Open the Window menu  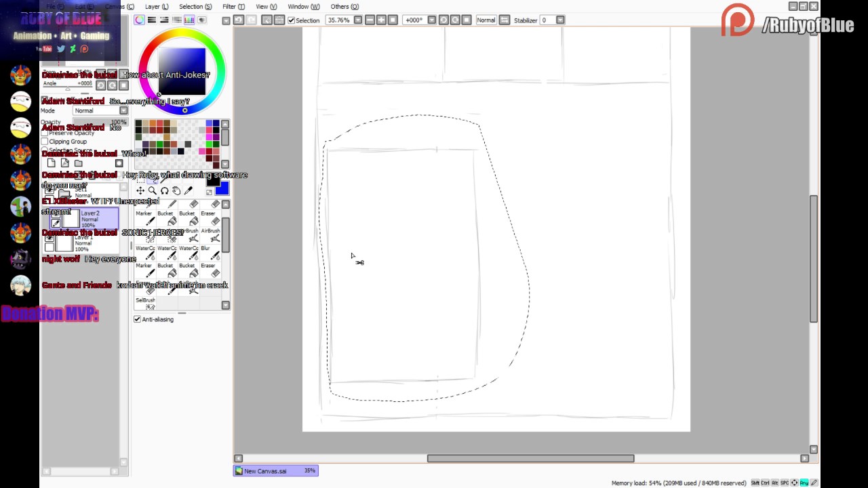coord(303,7)
